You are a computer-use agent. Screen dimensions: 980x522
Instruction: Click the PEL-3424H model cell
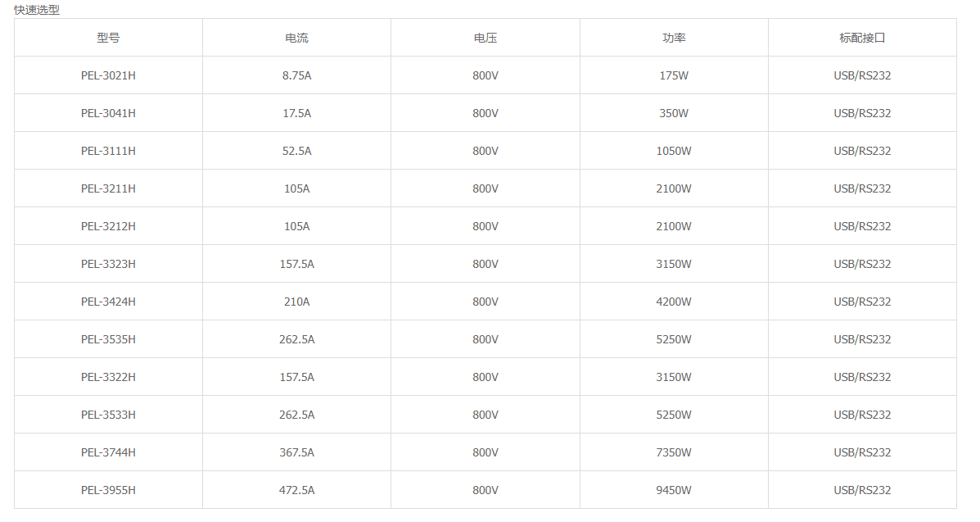point(108,302)
